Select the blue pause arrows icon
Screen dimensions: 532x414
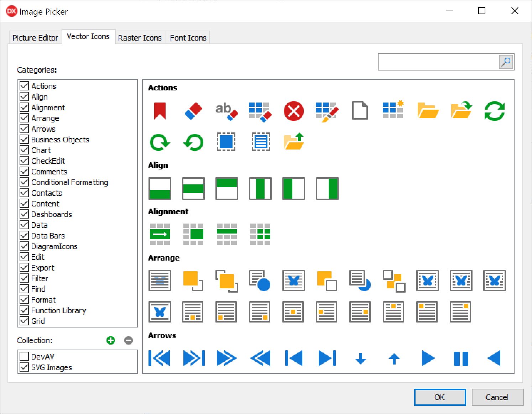pyautogui.click(x=461, y=358)
